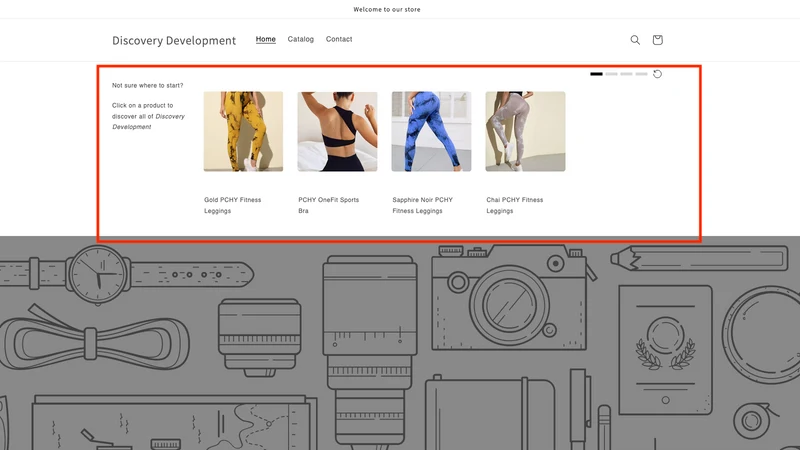Open the Chai PCHY Fitness Leggings image
This screenshot has width=800, height=450.
(525, 132)
